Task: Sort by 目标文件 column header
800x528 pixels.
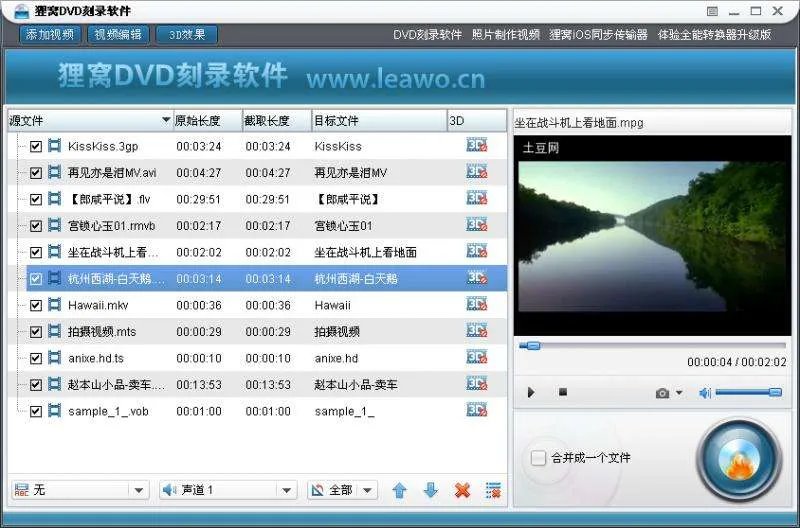Action: pyautogui.click(x=380, y=121)
